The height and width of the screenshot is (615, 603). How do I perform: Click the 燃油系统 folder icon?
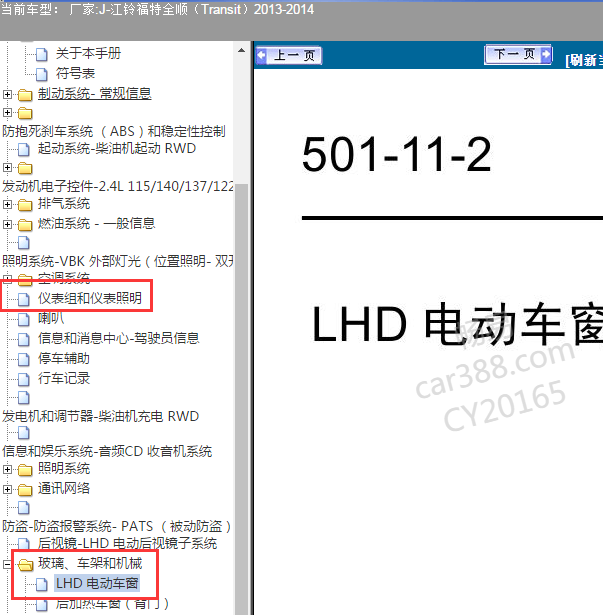click(x=25, y=225)
